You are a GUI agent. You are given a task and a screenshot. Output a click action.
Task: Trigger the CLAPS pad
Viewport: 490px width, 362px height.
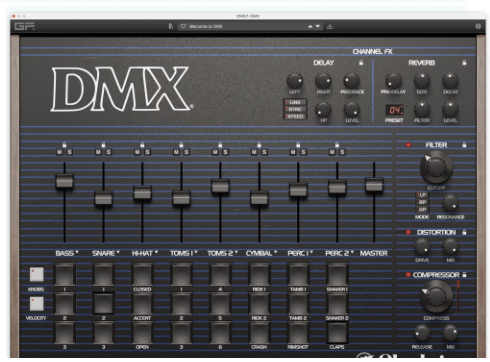[x=337, y=333]
